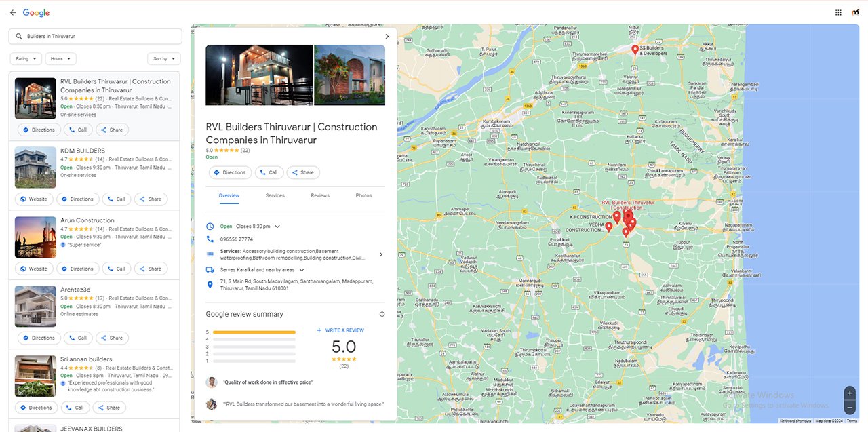The height and width of the screenshot is (432, 868).
Task: Call RVL Builders from the list result
Action: coord(78,130)
